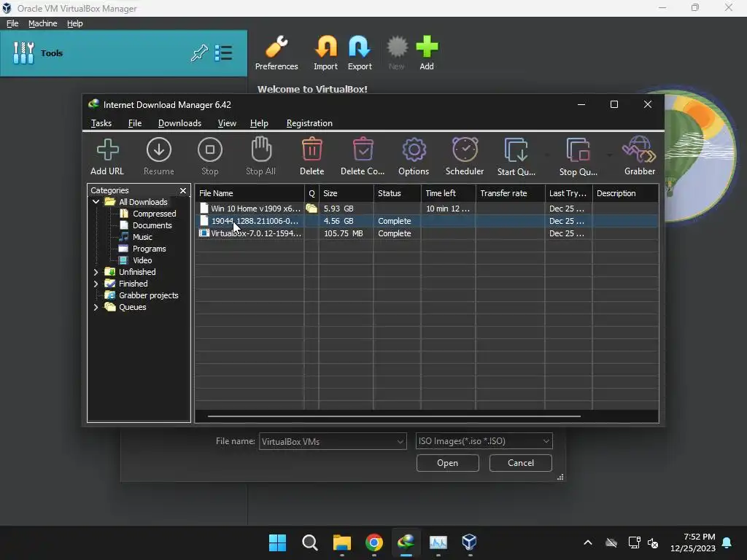This screenshot has width=747, height=560.
Task: Open the IDM View menu
Action: click(x=227, y=123)
